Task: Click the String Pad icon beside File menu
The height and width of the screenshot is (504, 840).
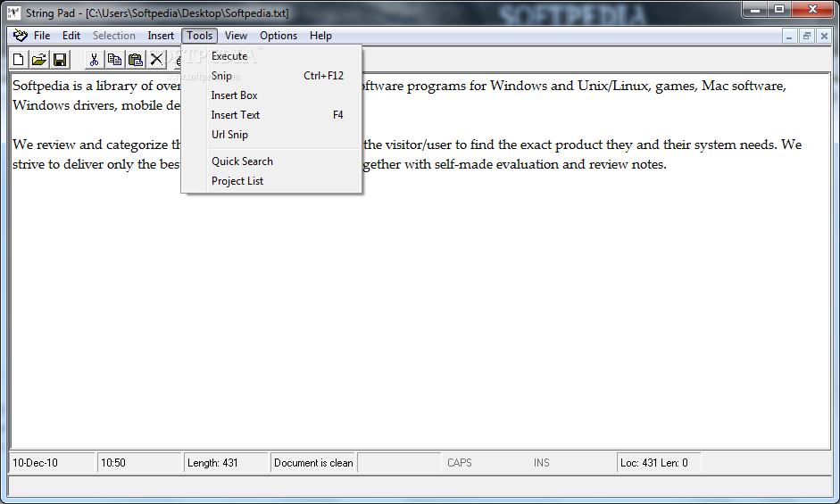Action: pyautogui.click(x=21, y=36)
